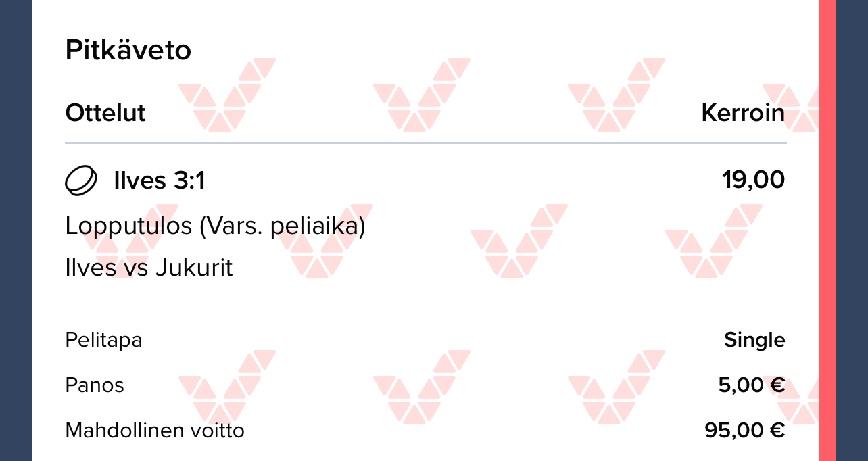Select the Single bet type value
Image resolution: width=868 pixels, height=461 pixels.
pyautogui.click(x=754, y=339)
